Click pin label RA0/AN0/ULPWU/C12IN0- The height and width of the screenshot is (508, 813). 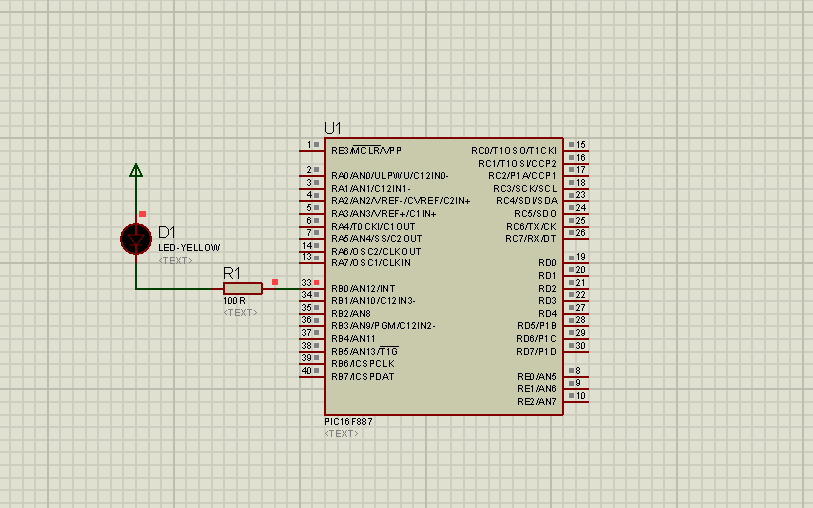(390, 176)
